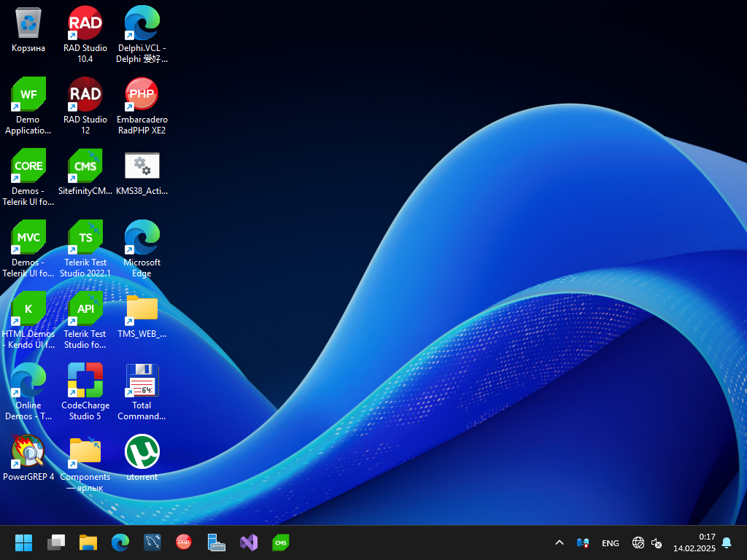
Task: Open the green CMS taskbar icon
Action: click(281, 542)
